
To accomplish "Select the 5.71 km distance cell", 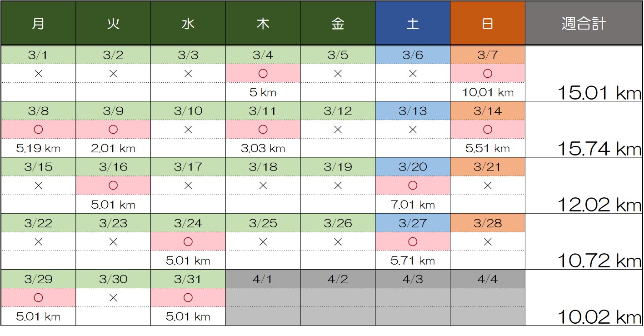I will (x=413, y=261).
